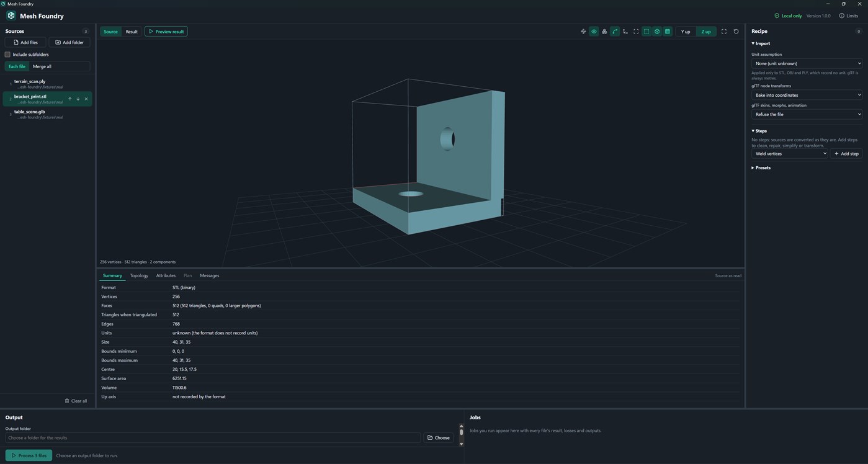Image resolution: width=868 pixels, height=464 pixels.
Task: Remove bracket_print.stl with the X icon
Action: (86, 99)
